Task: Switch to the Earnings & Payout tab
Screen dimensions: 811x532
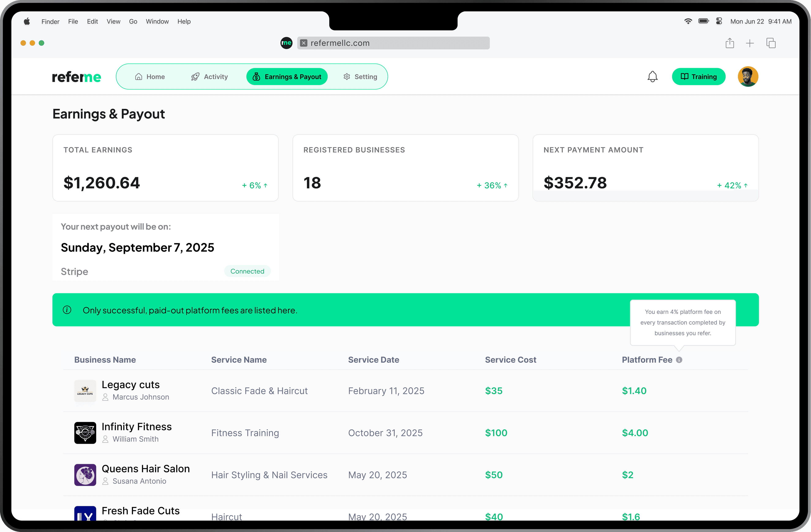Action: (x=287, y=76)
